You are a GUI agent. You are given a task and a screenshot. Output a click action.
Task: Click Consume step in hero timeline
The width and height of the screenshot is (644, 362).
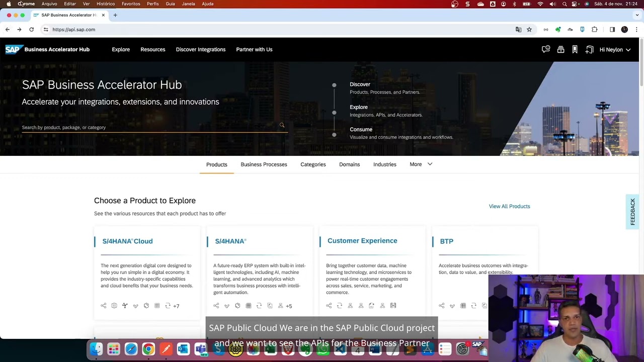point(361,129)
